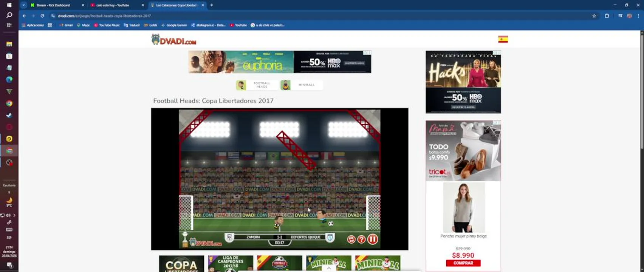644x272 pixels.
Task: Expand the collapsed bottom ad chevron
Action: 329,268
